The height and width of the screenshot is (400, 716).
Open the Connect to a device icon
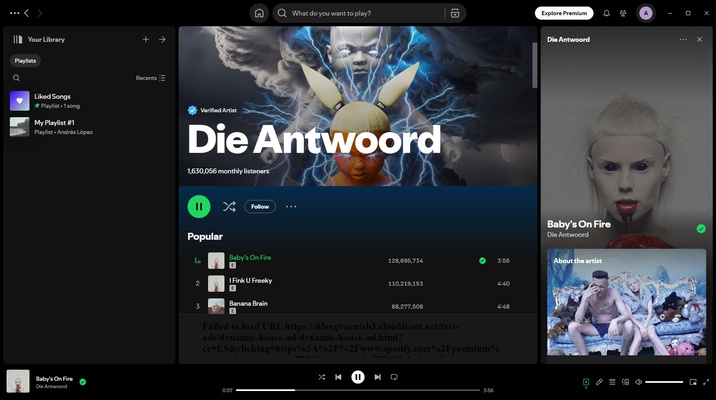(626, 382)
